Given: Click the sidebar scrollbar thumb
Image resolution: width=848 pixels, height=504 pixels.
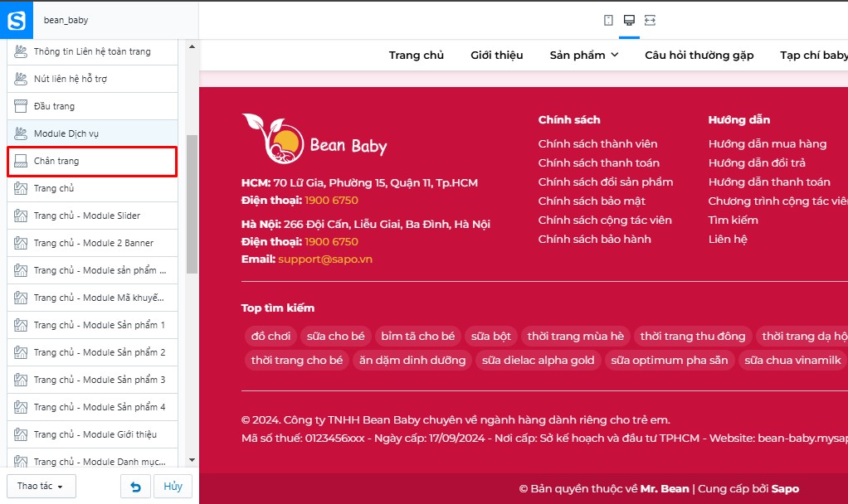Looking at the screenshot, I should (x=192, y=204).
